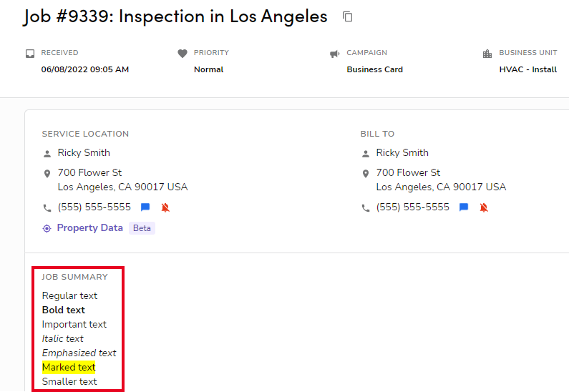
Task: Click the Bill To phone handset icon
Action: coord(366,208)
